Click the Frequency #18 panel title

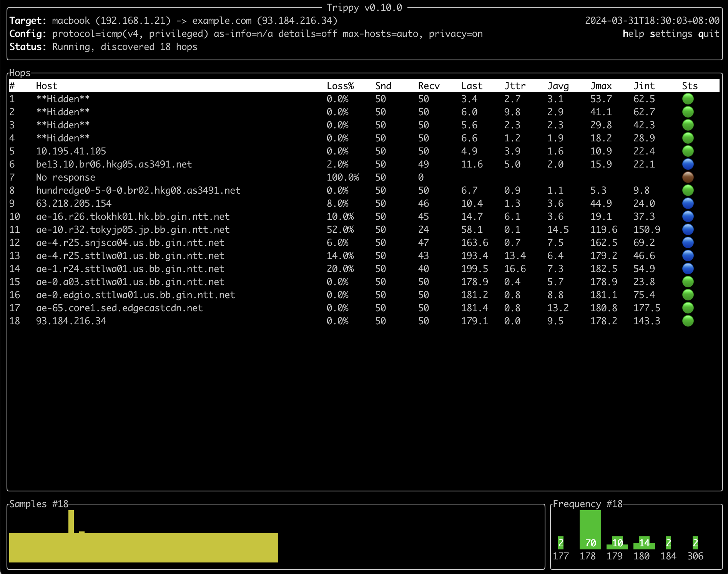click(x=587, y=504)
